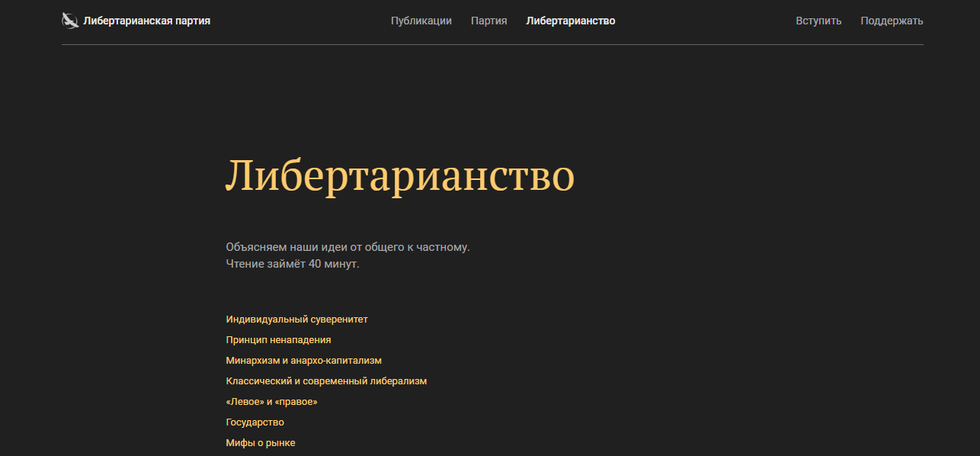
Task: Open the «Либертарианская партия» home link
Action: coord(146,21)
